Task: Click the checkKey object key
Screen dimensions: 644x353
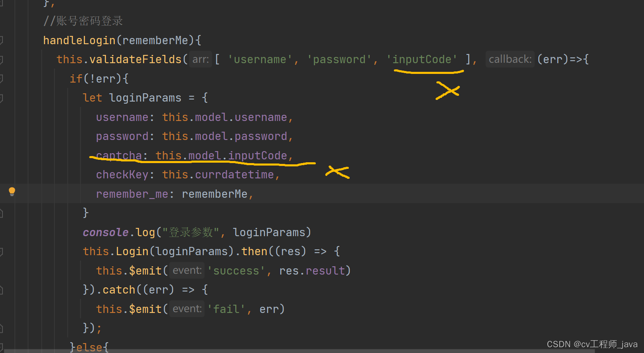Action: [122, 175]
